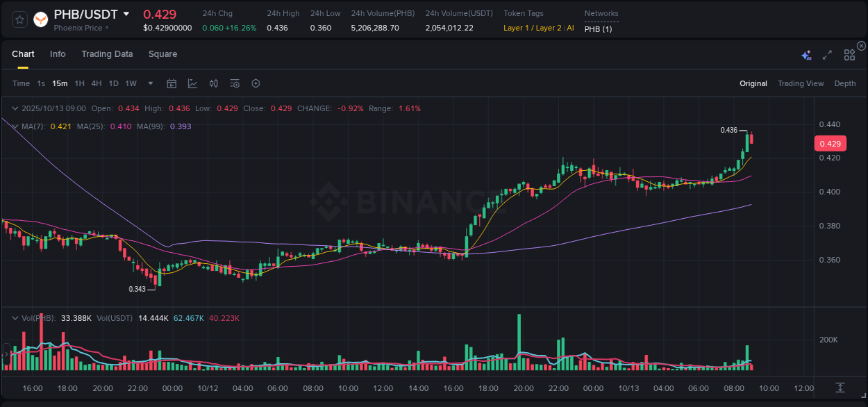Open the candlestick display options icon
The height and width of the screenshot is (407, 868).
213,83
